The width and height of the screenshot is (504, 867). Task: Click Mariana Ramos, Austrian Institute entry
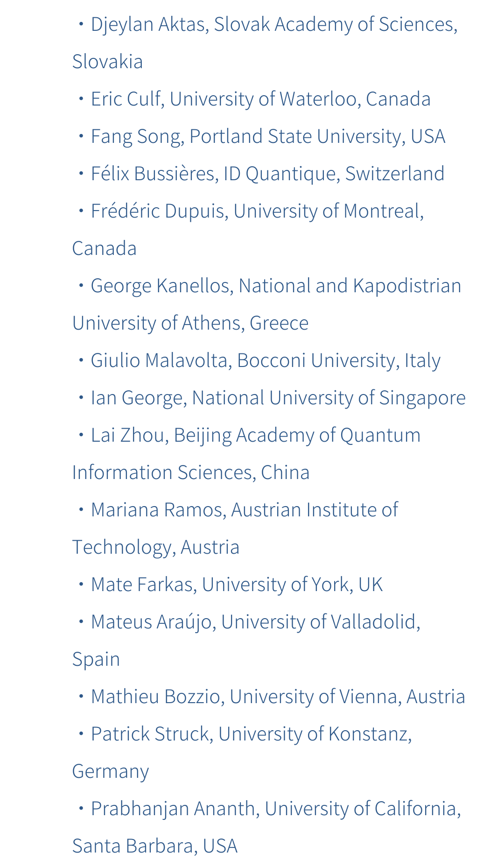pos(235,529)
